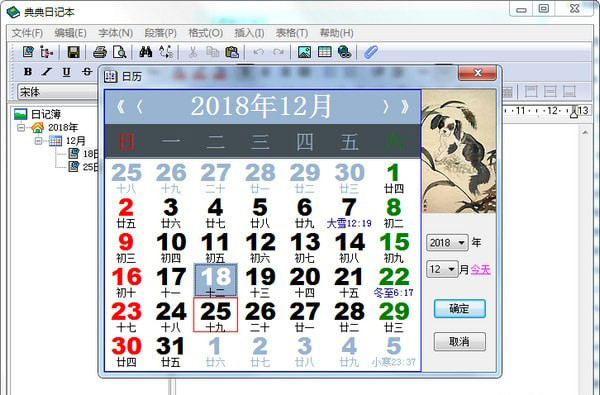
Task: Click the 确定 button
Action: (460, 308)
